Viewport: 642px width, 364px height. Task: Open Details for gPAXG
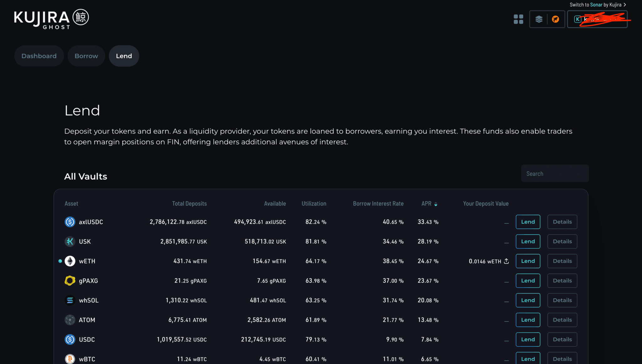[562, 281]
